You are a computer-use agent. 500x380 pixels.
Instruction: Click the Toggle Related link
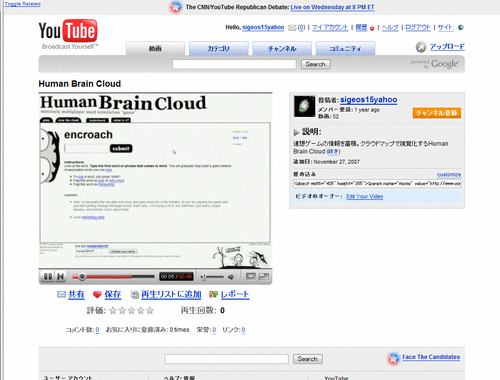(x=23, y=4)
